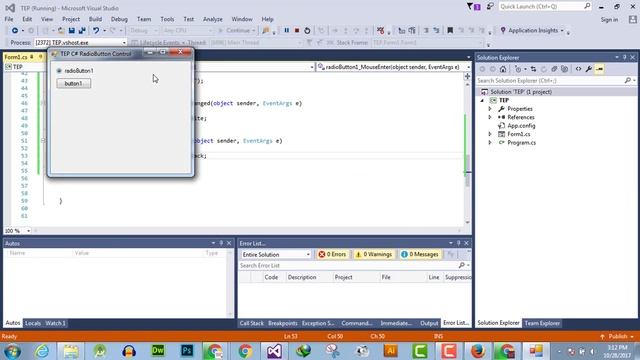Select App.config in Solution Explorer

coord(521,126)
